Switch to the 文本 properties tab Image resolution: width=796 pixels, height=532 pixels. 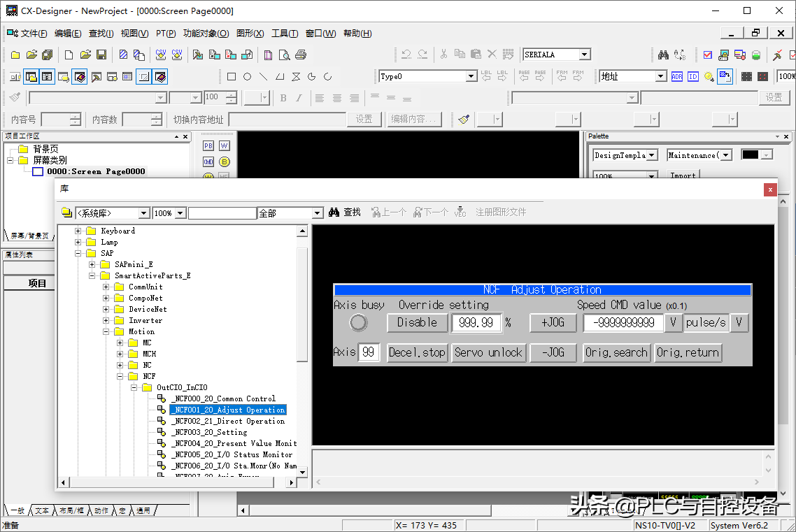(x=41, y=511)
